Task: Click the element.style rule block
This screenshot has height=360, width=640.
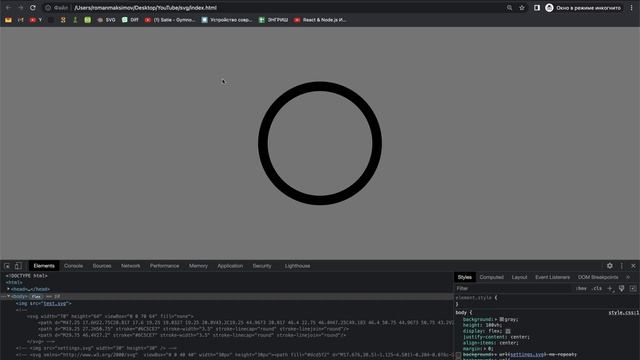Action: pyautogui.click(x=547, y=301)
